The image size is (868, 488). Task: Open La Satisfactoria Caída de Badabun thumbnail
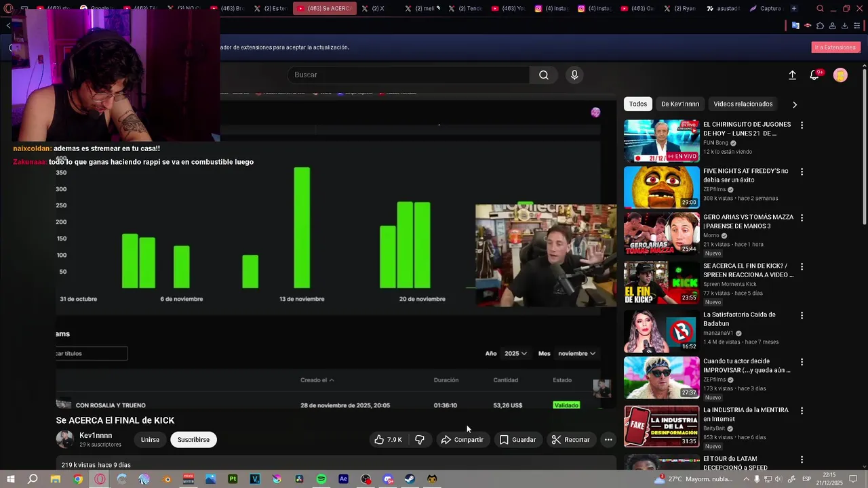click(661, 331)
